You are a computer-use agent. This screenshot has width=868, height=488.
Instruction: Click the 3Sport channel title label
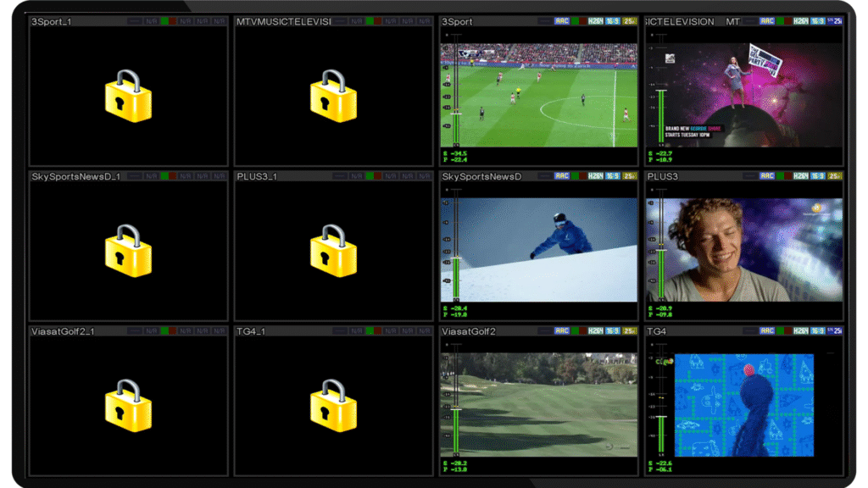[458, 21]
